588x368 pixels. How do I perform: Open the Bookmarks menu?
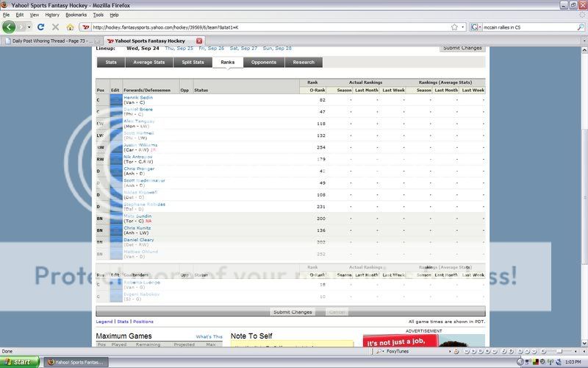click(x=76, y=15)
